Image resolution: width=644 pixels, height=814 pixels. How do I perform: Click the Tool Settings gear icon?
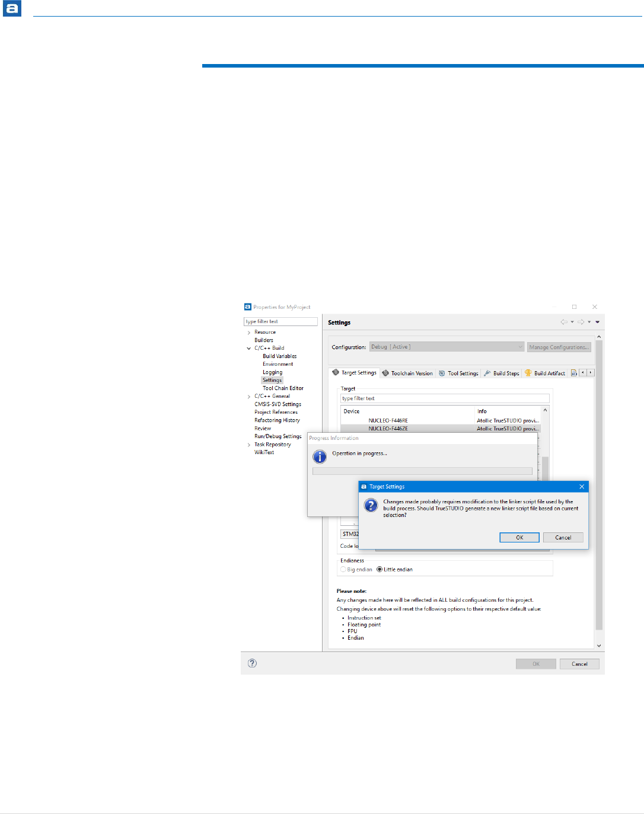442,373
